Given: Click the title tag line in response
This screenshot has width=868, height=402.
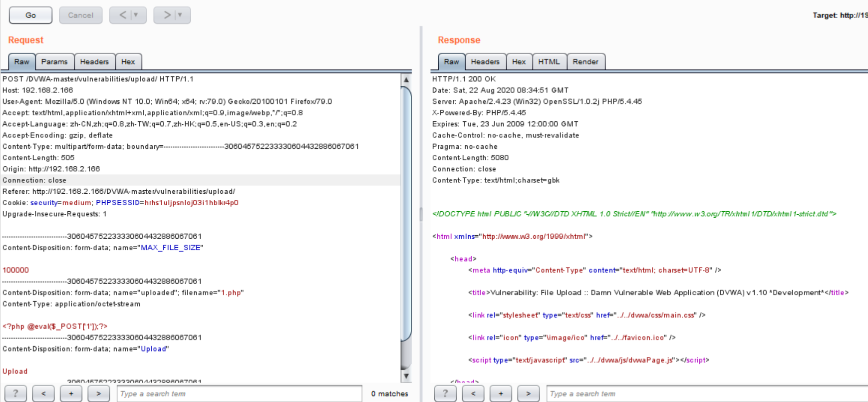Looking at the screenshot, I should pos(658,293).
